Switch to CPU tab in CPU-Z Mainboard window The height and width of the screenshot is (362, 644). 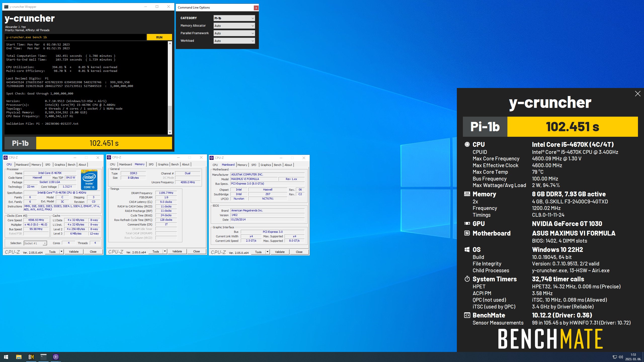215,165
